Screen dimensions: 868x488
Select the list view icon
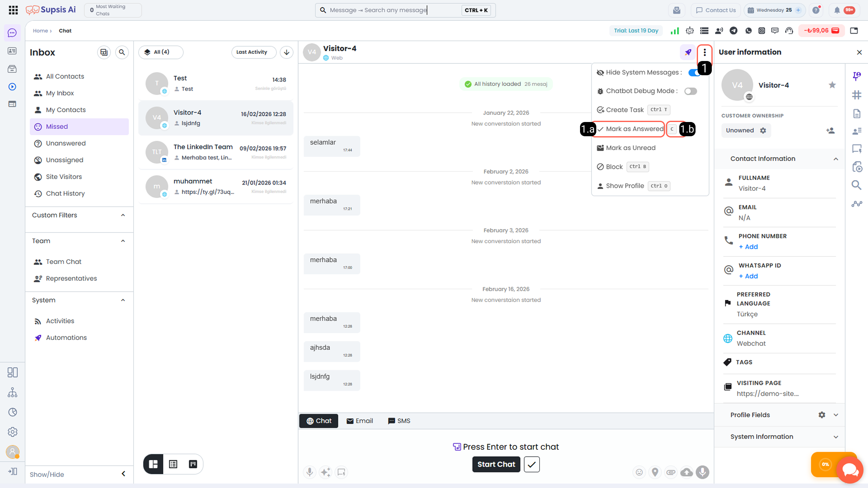(173, 464)
